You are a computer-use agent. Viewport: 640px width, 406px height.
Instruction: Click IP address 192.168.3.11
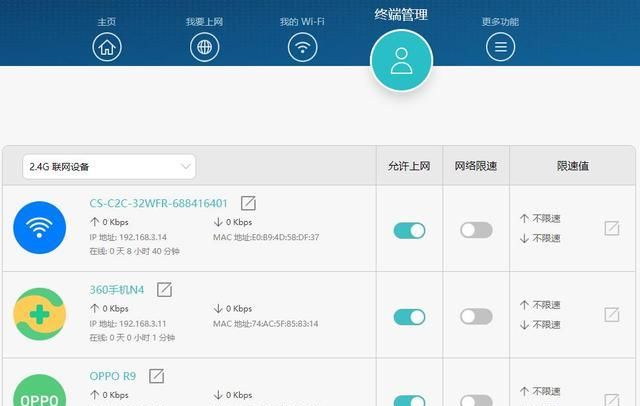(x=144, y=324)
